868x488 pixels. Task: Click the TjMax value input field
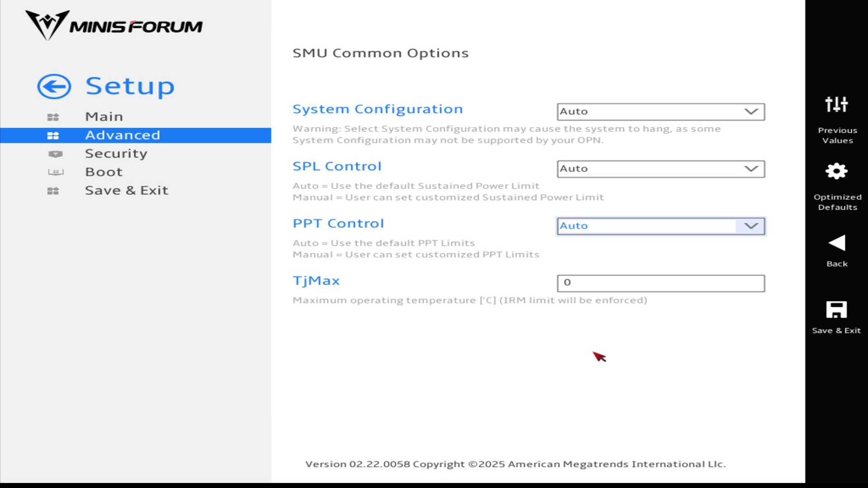click(x=660, y=283)
